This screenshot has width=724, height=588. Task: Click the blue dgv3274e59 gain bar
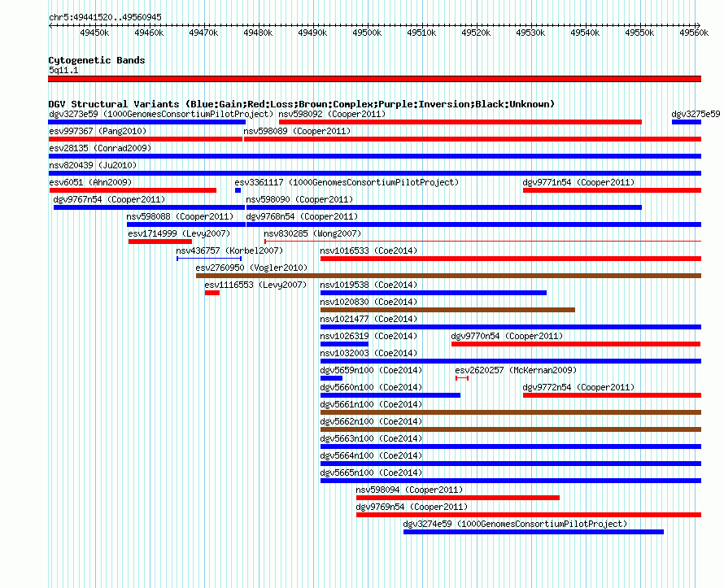pos(534,532)
